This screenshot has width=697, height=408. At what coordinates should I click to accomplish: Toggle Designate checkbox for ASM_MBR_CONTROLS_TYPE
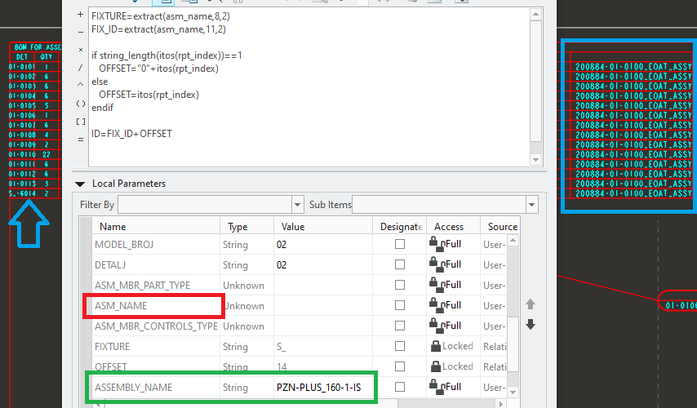pos(400,326)
